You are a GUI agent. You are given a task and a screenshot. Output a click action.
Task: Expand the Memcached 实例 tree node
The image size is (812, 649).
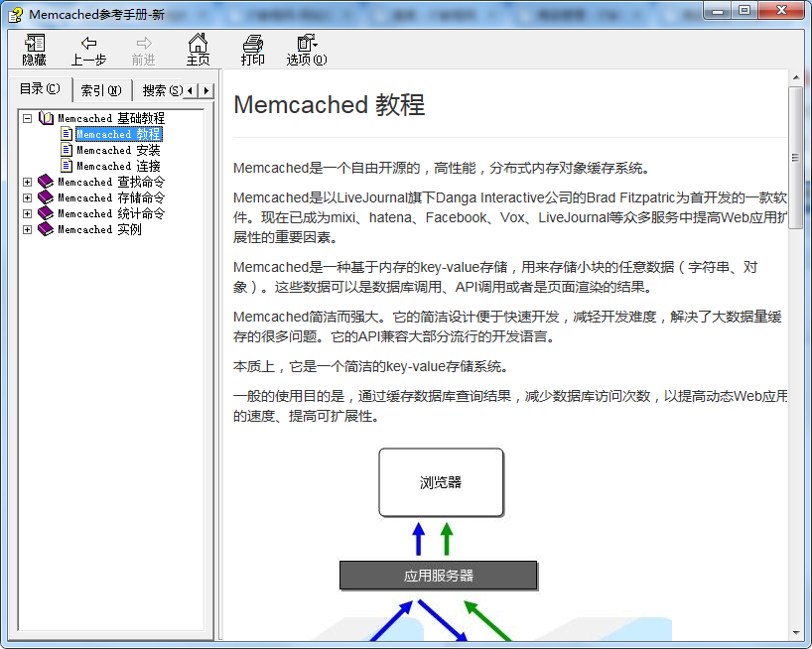(x=27, y=229)
